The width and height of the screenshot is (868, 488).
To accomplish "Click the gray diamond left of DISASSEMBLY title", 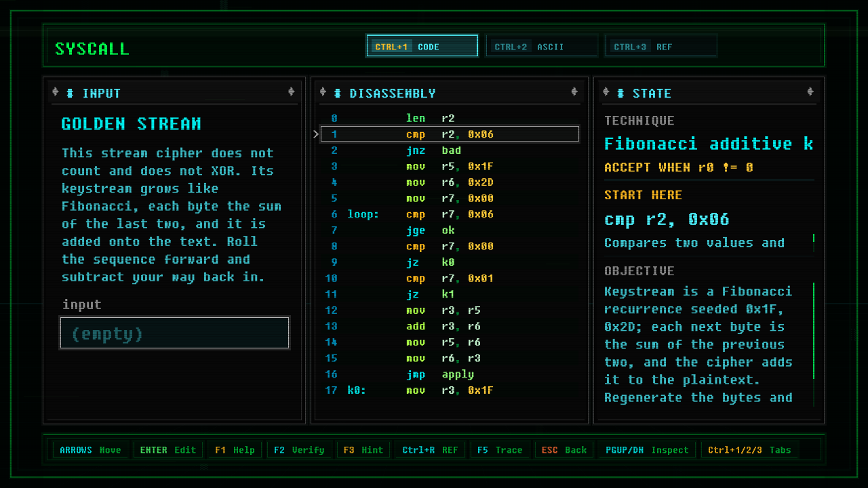I will coord(323,92).
